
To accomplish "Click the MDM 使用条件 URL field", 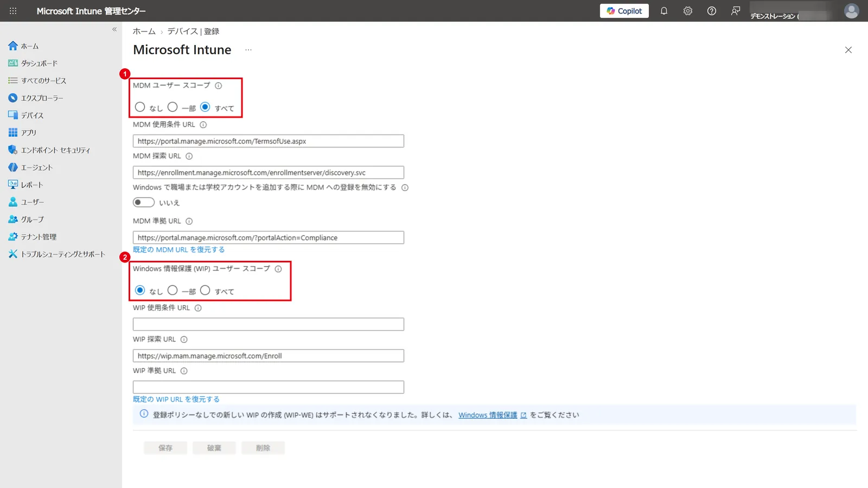I will tap(269, 141).
